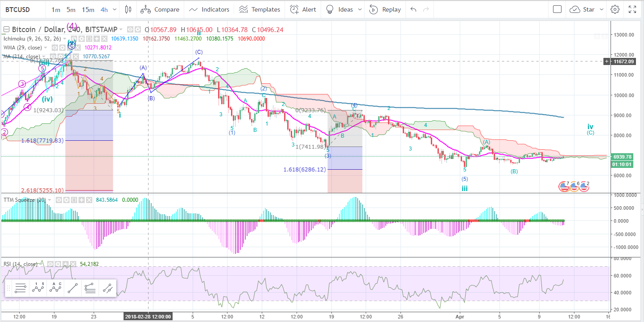Open the first economic event flag marker

click(564, 187)
